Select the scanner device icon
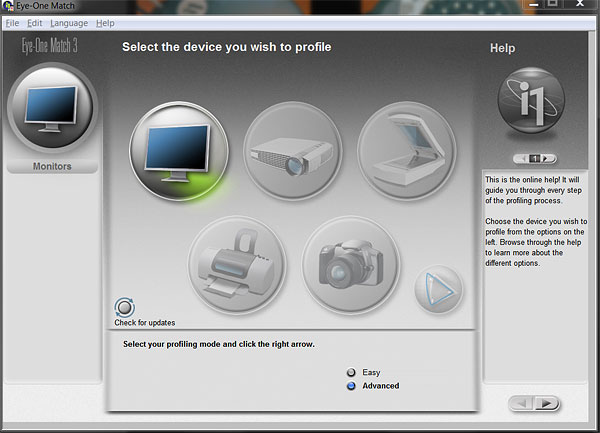 [x=407, y=151]
